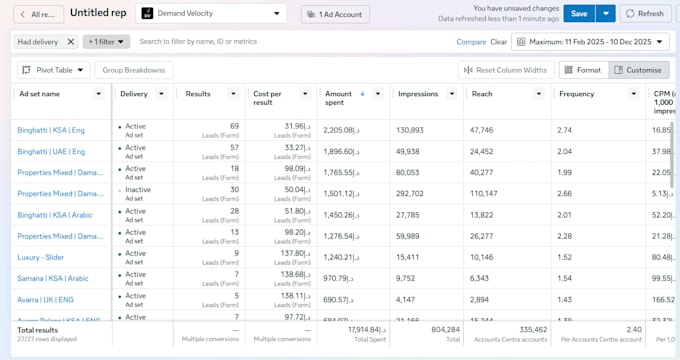Switch to the Customise panel

pyautogui.click(x=639, y=70)
